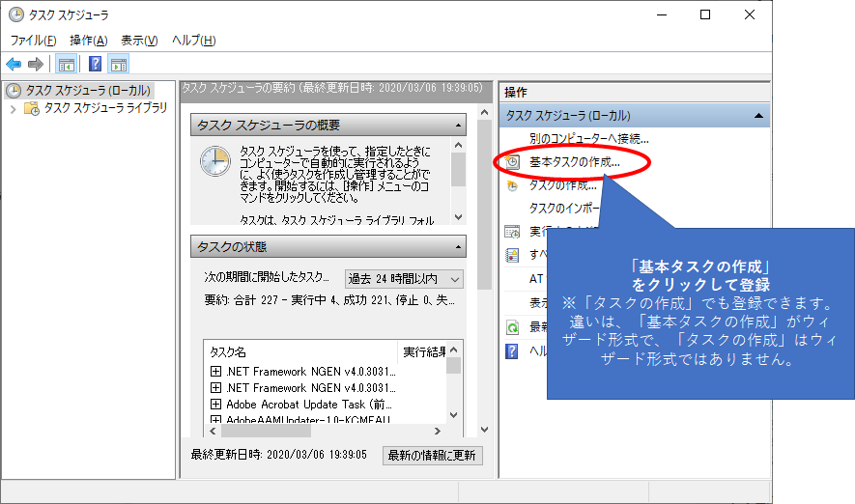Collapse the タスクの状態 section
Viewport: 855px width, 504px height.
458,247
